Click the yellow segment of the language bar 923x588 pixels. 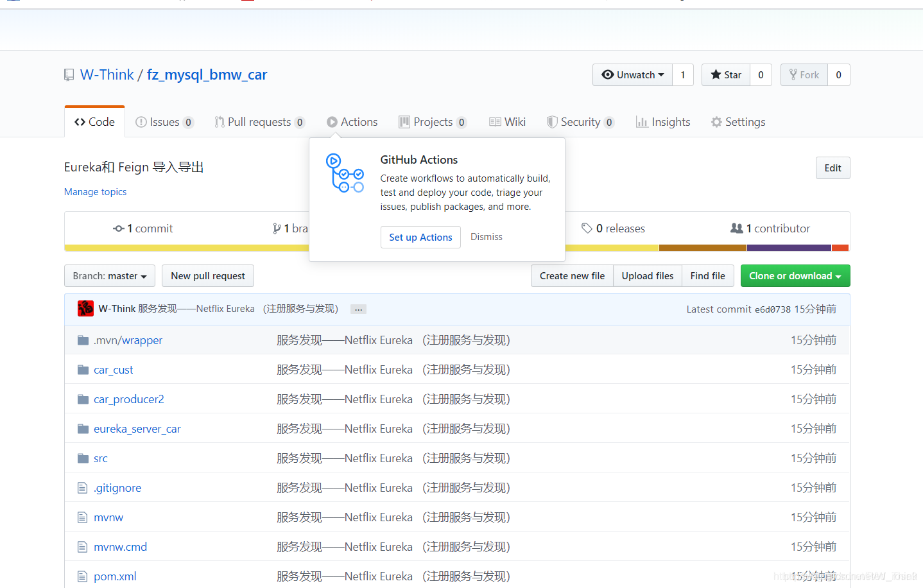click(361, 248)
